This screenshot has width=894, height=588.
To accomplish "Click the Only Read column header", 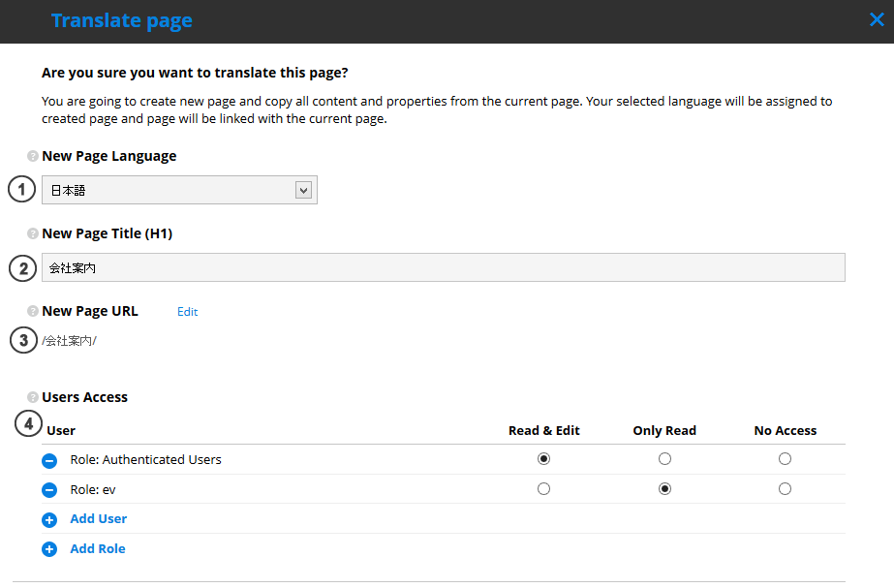I will 664,431.
